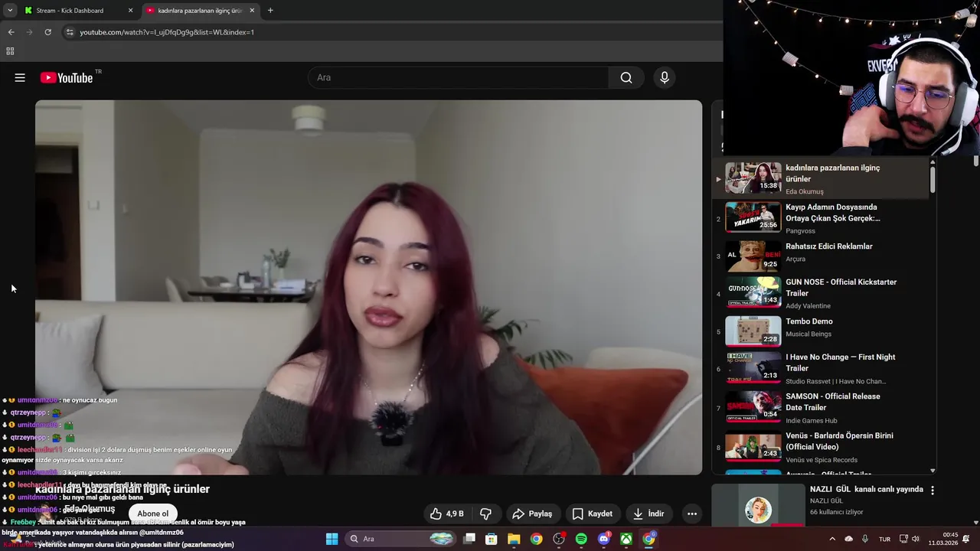The height and width of the screenshot is (551, 980).
Task: Switch to the Stream - Kick Dashboard tab
Action: tap(78, 11)
